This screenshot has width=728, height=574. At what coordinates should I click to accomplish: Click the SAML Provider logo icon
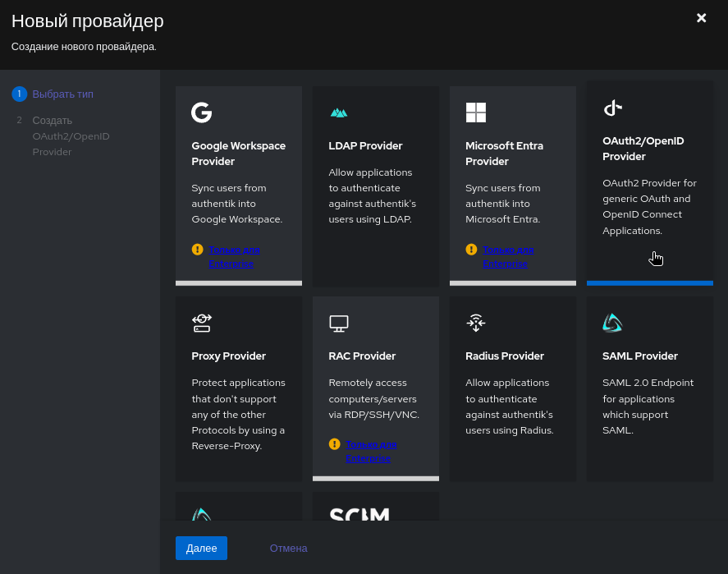[612, 323]
